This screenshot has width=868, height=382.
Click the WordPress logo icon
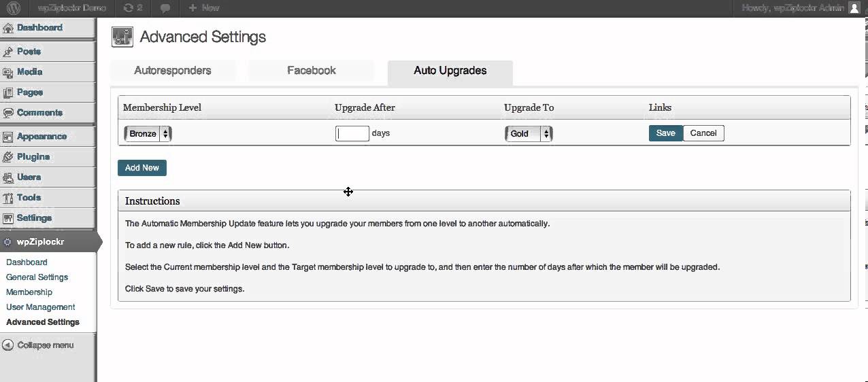tap(14, 7)
